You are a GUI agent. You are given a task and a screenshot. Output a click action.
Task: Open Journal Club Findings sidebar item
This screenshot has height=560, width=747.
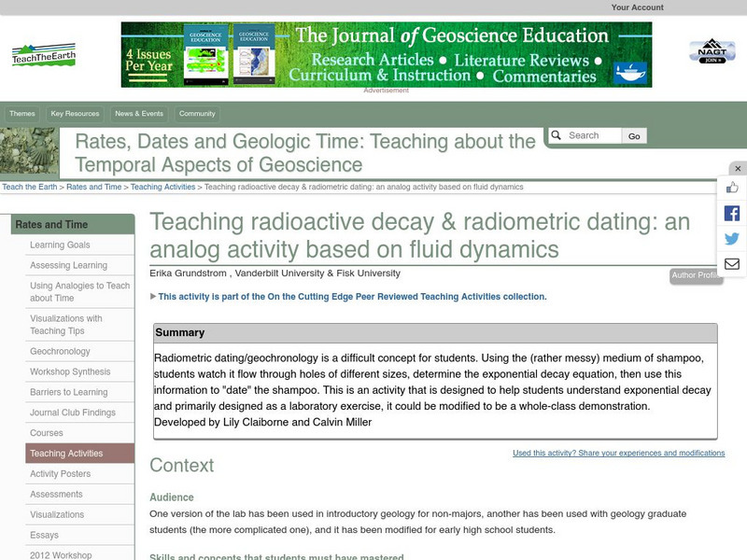click(x=79, y=413)
